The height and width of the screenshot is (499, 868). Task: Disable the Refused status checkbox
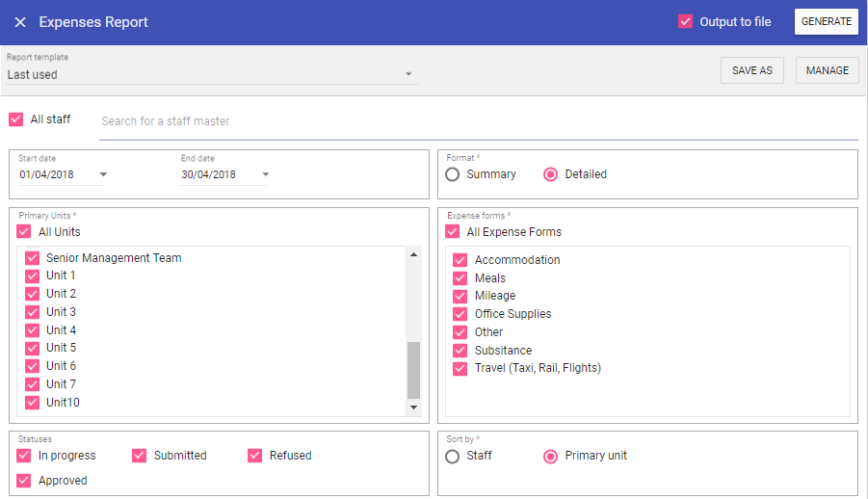tap(255, 456)
